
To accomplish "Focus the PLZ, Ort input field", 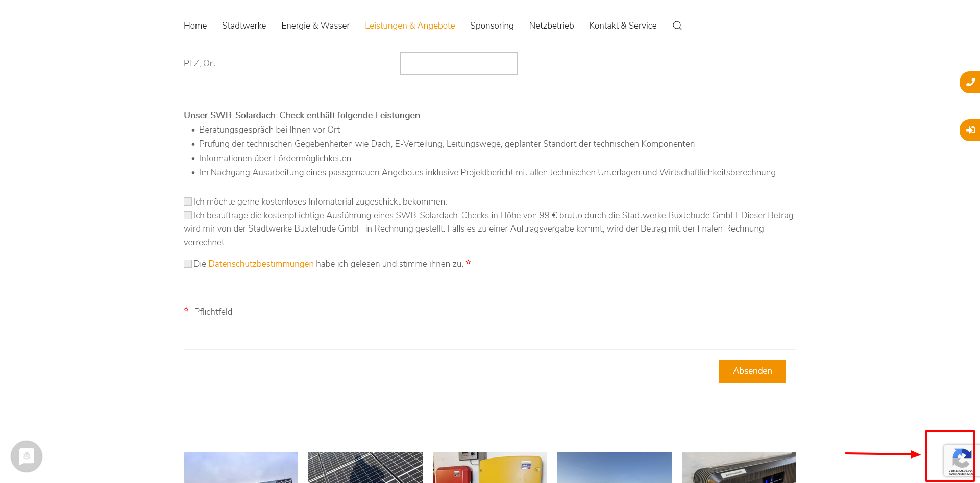I will [x=459, y=64].
